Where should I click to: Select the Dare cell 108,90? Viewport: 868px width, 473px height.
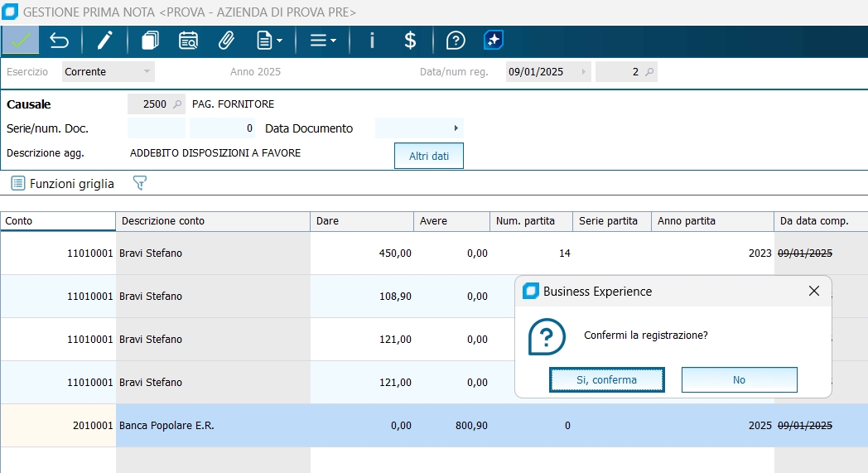[x=362, y=297]
